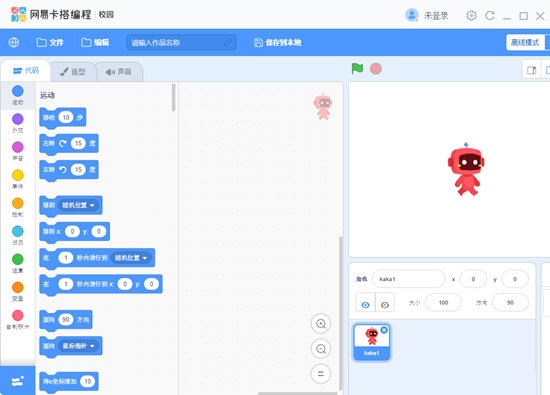Click the block palette vertical scrollbar
The image size is (550, 395).
point(173,97)
